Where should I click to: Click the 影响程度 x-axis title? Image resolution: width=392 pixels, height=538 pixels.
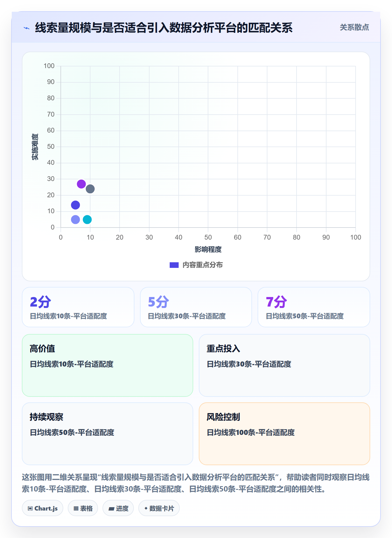coord(208,249)
